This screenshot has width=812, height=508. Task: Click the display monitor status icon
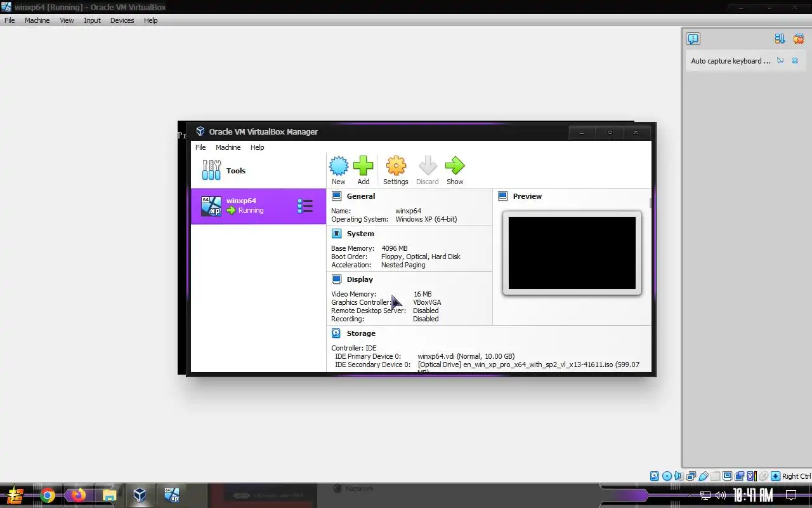click(727, 476)
